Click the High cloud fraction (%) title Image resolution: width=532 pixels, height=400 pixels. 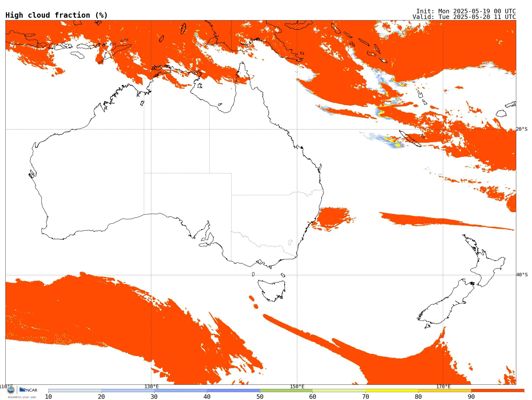tap(56, 15)
